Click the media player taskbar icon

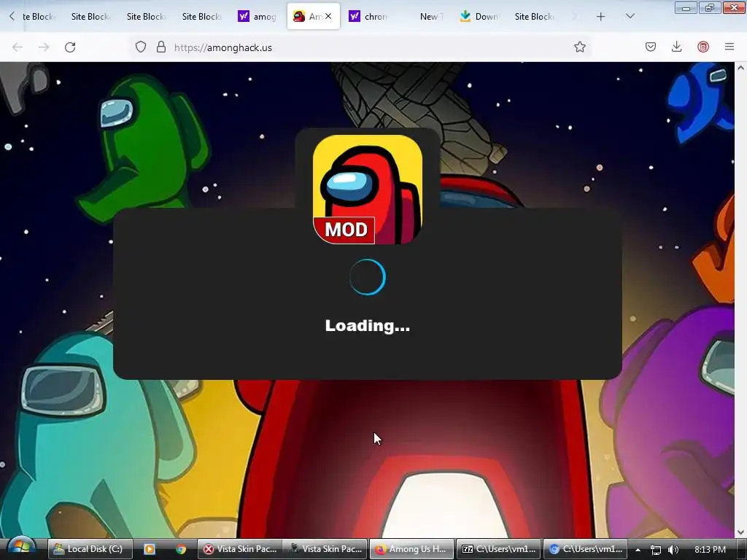tap(149, 549)
